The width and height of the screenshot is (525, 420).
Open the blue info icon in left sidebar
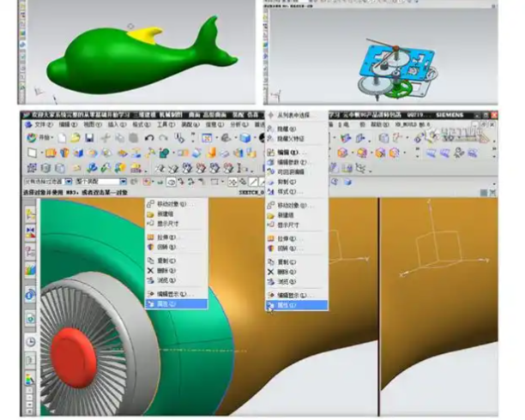30,296
